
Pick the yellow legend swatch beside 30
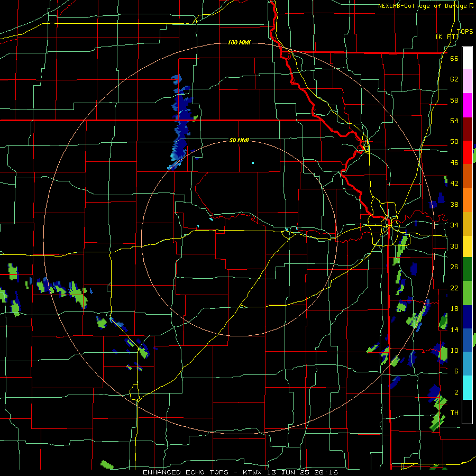(467, 246)
